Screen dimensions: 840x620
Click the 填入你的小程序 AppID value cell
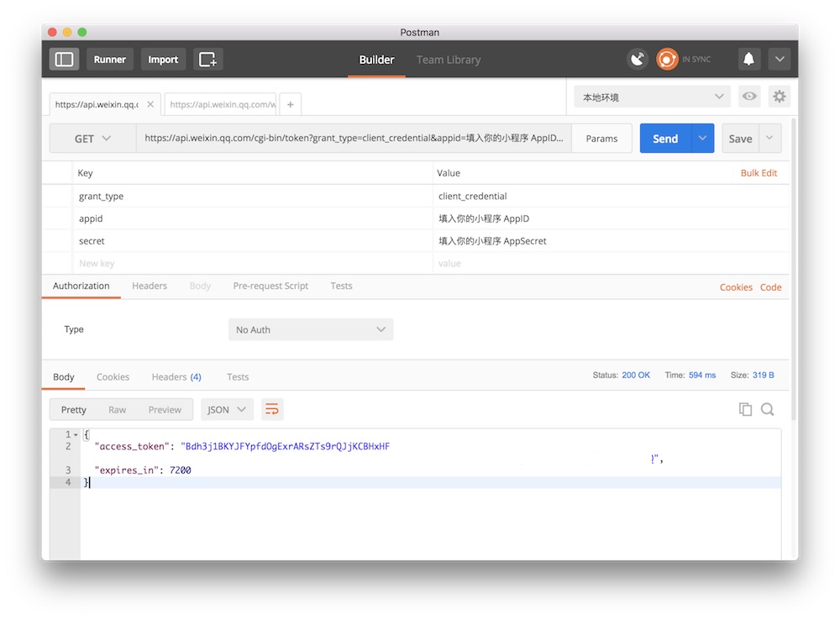click(611, 218)
